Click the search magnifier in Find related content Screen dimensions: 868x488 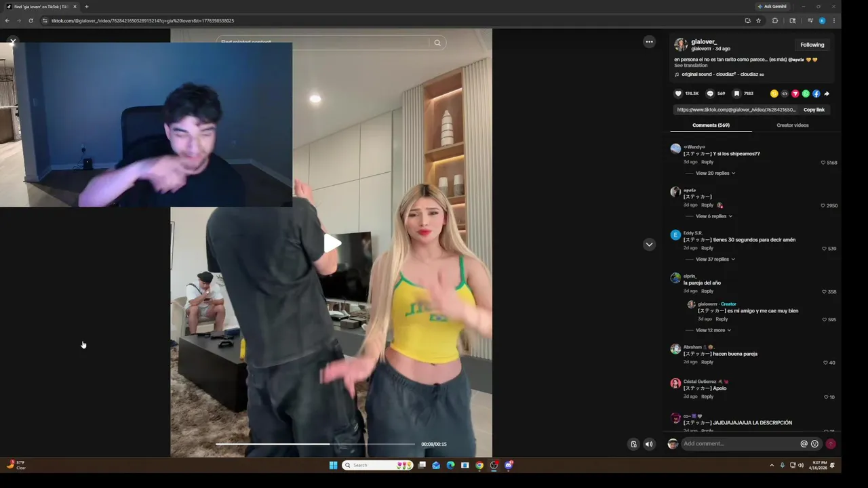[x=437, y=43]
